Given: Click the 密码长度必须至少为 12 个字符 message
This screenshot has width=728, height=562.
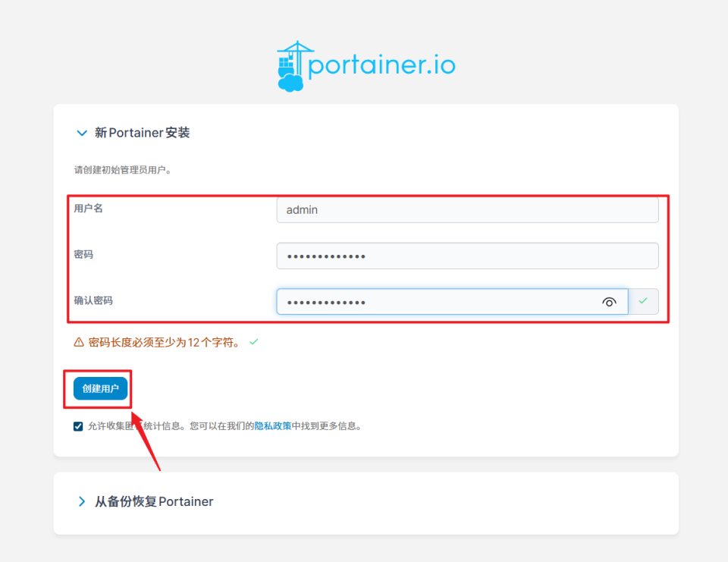Looking at the screenshot, I should point(165,342).
